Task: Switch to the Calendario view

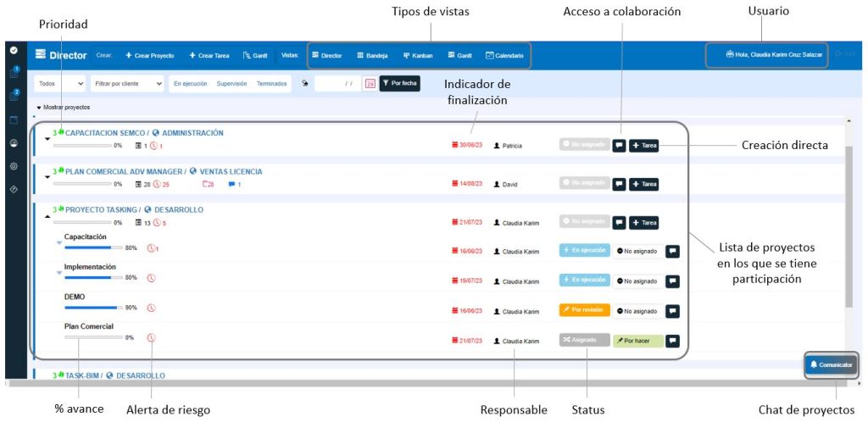Action: point(504,55)
